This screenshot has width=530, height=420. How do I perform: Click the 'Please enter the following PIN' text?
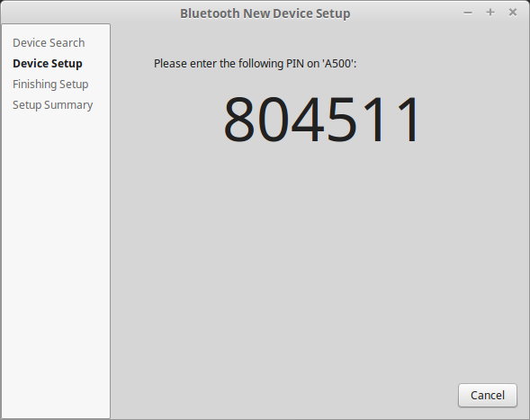click(256, 64)
